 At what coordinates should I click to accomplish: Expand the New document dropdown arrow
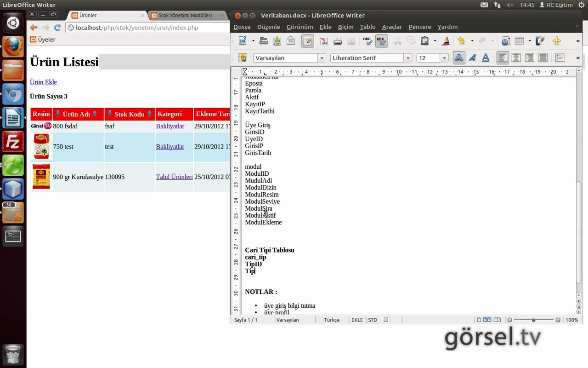pos(253,41)
